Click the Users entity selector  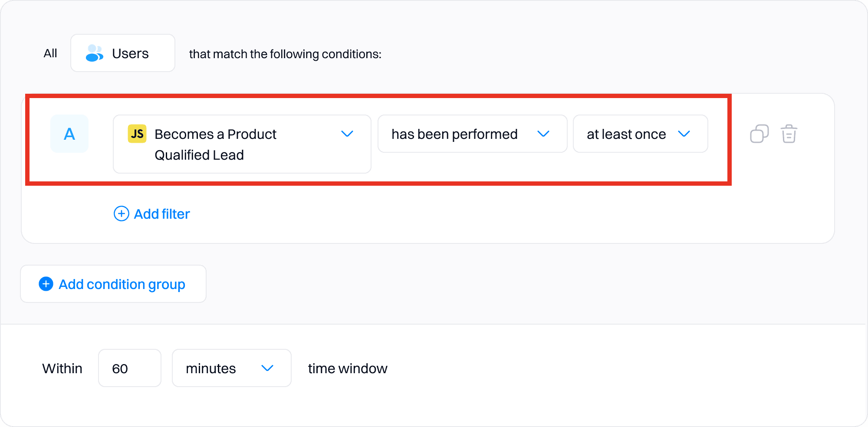pyautogui.click(x=123, y=53)
